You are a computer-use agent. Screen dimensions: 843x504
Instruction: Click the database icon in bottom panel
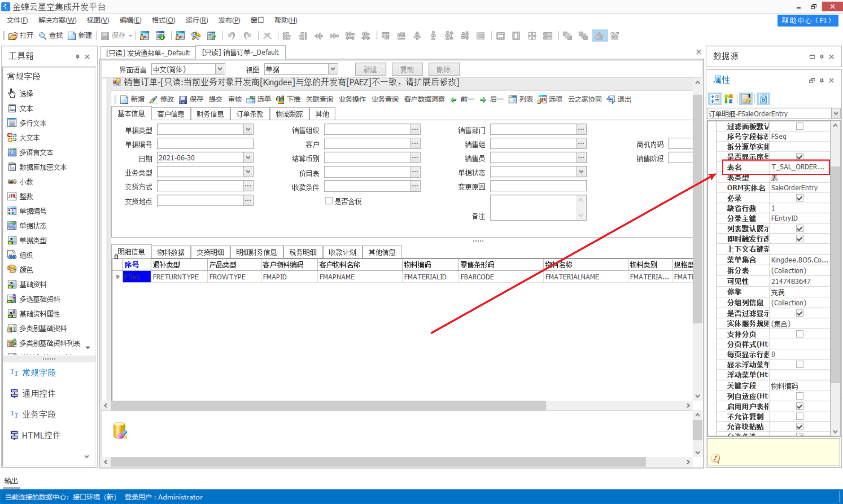click(x=120, y=431)
